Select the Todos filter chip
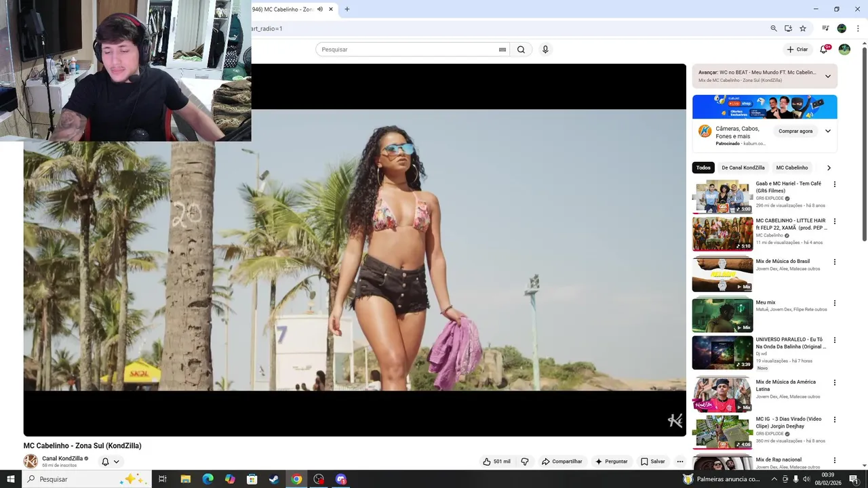The image size is (868, 488). (703, 167)
